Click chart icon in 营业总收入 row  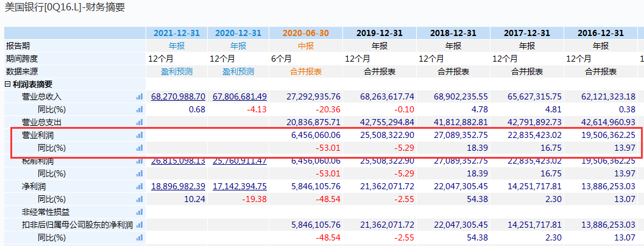[x=140, y=96]
